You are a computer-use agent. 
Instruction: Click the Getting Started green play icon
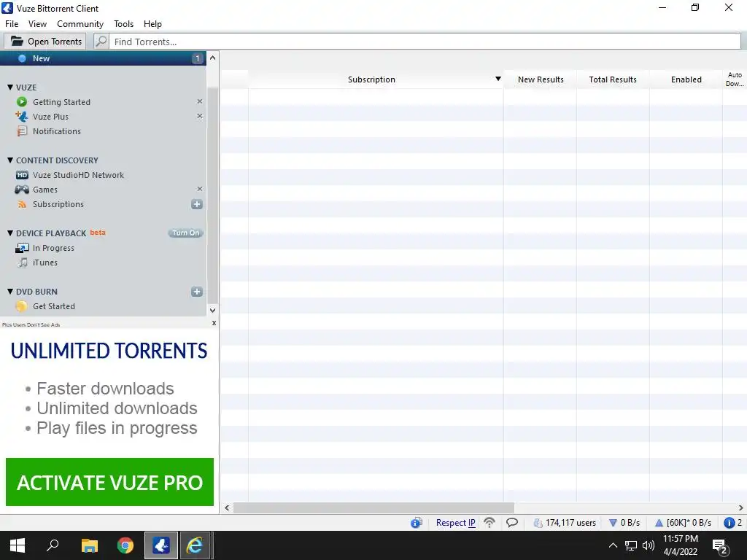click(22, 102)
